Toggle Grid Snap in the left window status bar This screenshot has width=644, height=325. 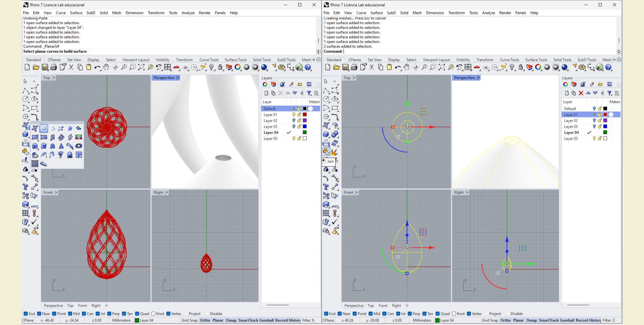pos(190,320)
